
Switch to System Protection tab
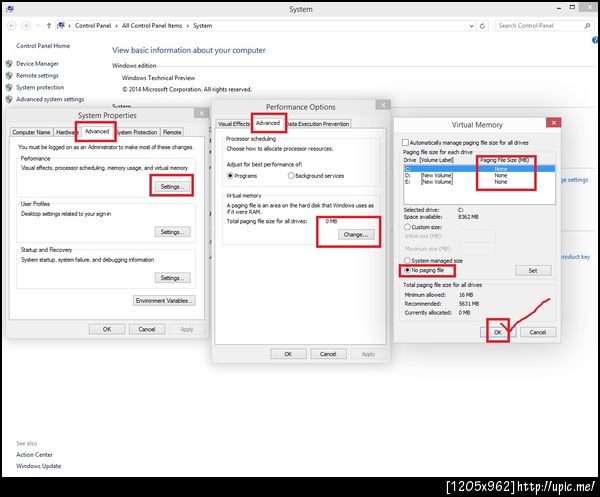137,132
